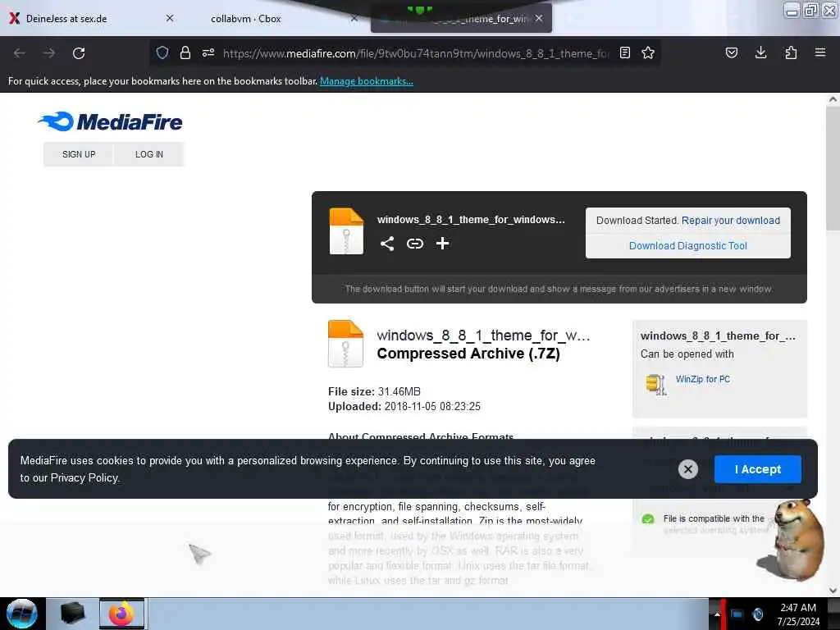Open the Firefox hamburger menu
This screenshot has width=840, height=630.
pyautogui.click(x=820, y=52)
